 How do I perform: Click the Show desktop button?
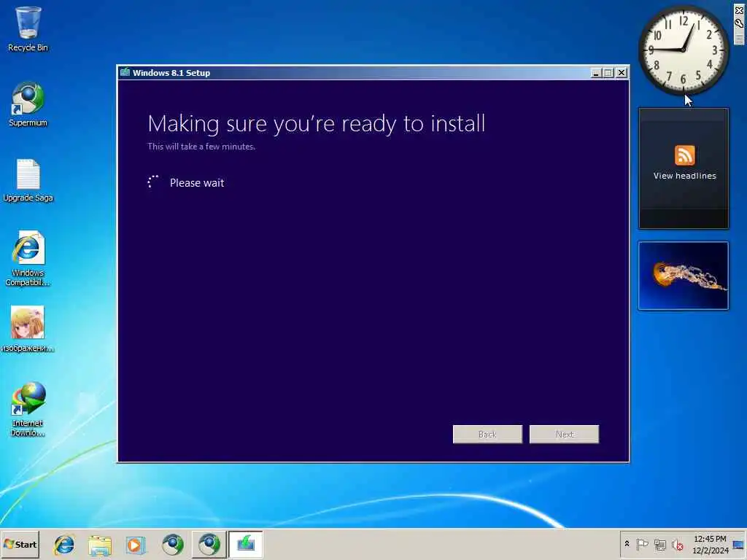[x=739, y=544]
